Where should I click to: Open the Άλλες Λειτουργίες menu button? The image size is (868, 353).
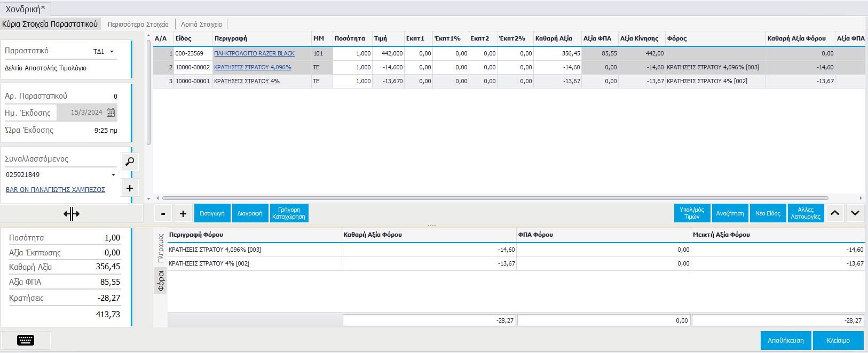(x=806, y=213)
